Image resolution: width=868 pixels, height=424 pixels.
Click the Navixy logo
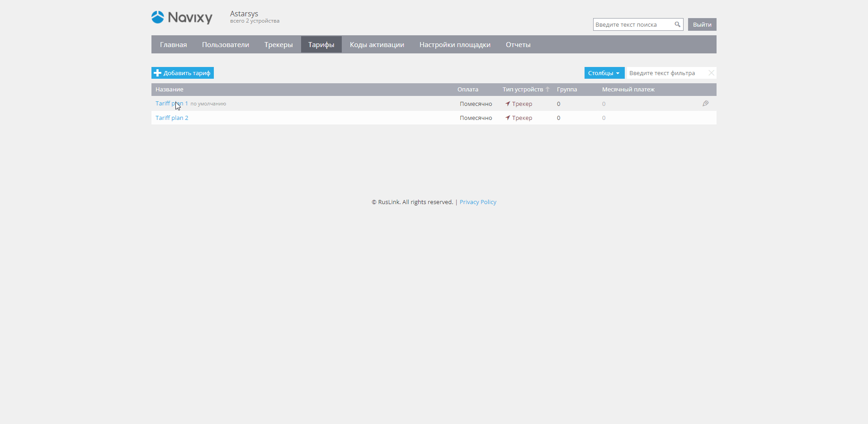(182, 18)
